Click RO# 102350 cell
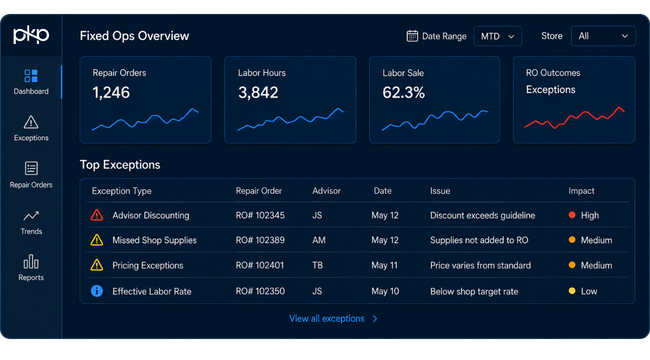 point(260,291)
